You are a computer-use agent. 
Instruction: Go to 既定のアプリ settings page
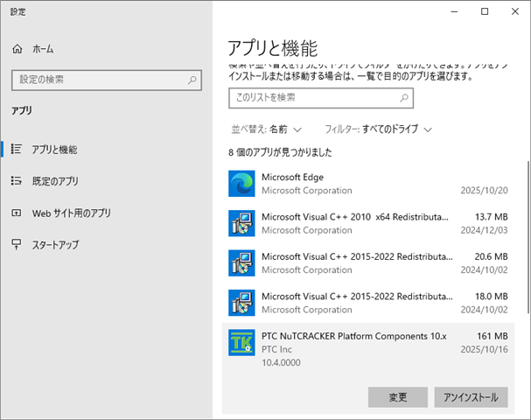pos(54,181)
